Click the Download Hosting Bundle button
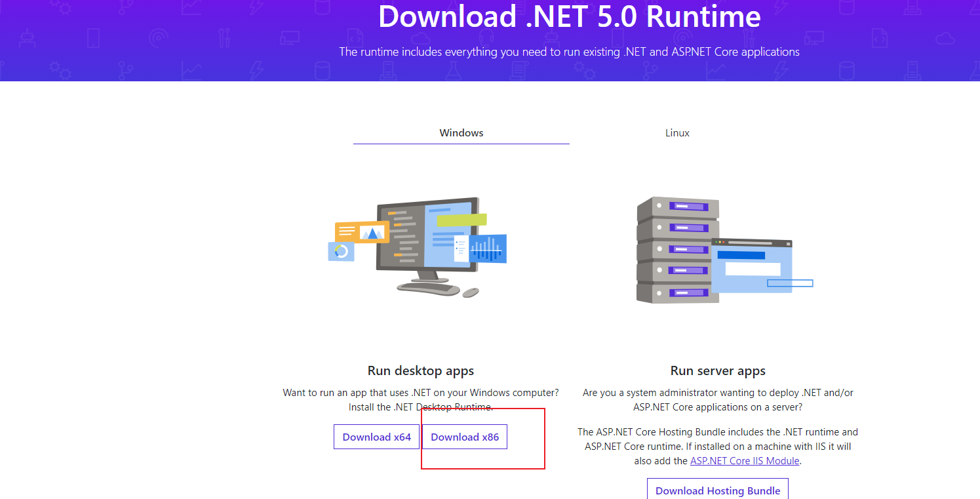This screenshot has height=499, width=980. click(x=718, y=490)
